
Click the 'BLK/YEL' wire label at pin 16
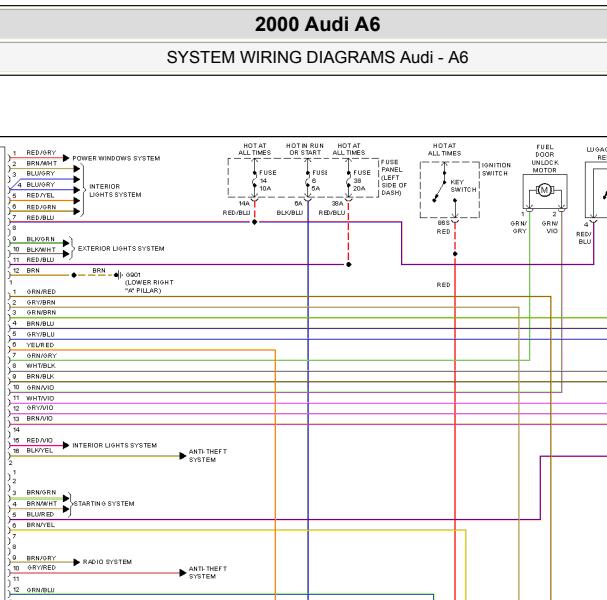click(x=39, y=451)
